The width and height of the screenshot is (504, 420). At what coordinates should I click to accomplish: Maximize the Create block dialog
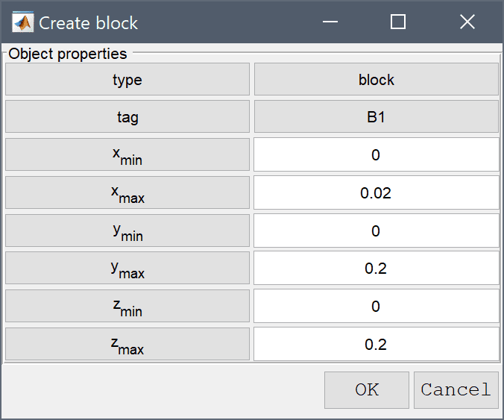(398, 22)
